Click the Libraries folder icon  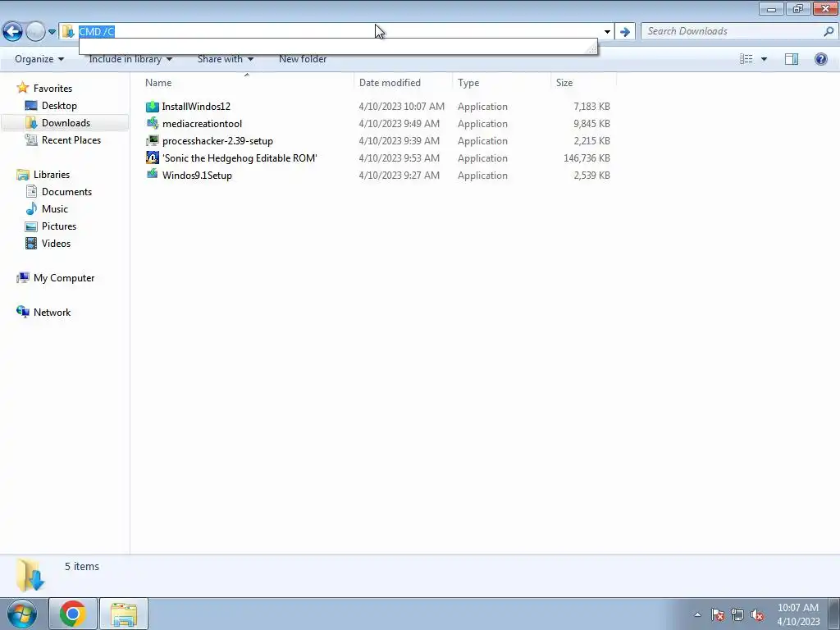pos(22,175)
